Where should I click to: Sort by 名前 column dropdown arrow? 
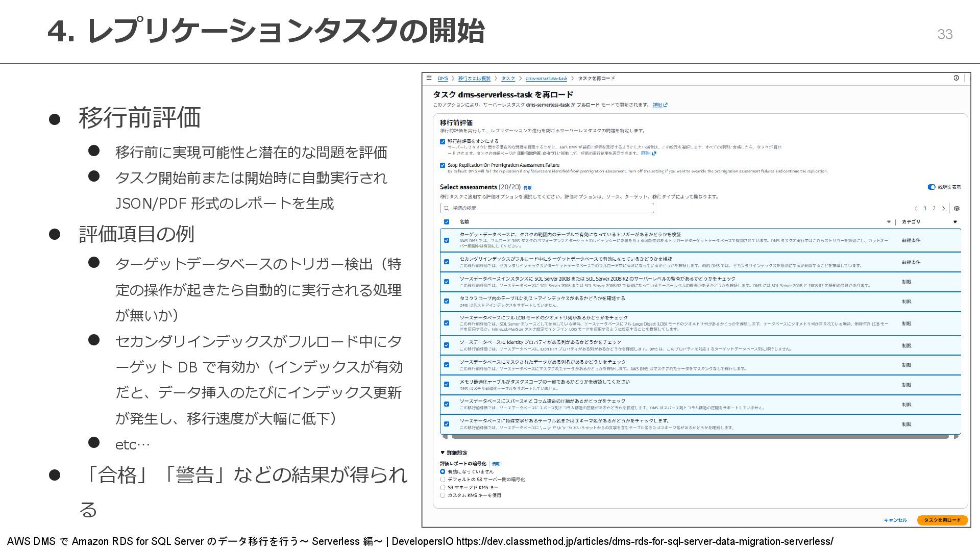889,222
